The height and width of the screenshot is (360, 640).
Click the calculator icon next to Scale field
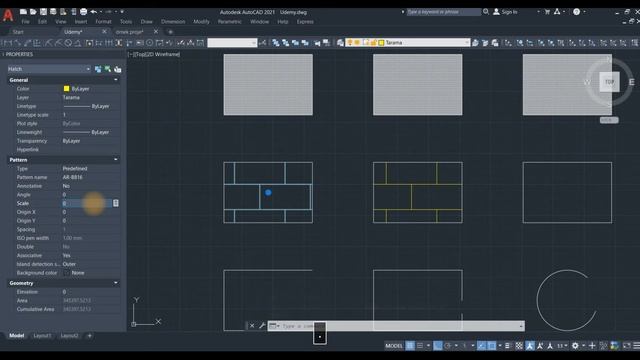[x=116, y=203]
